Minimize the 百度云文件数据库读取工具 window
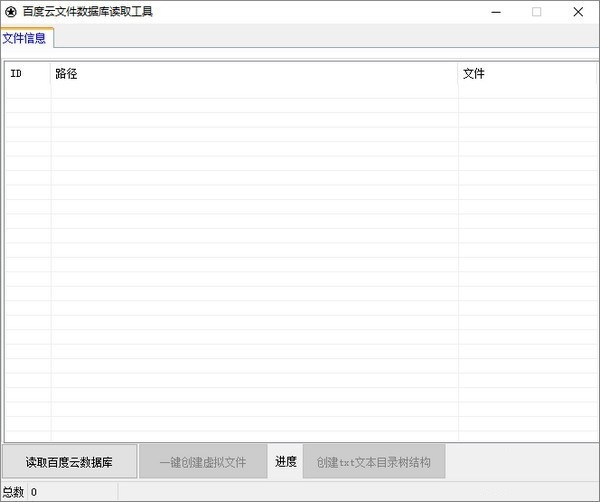Viewport: 600px width, 502px height. (x=496, y=12)
